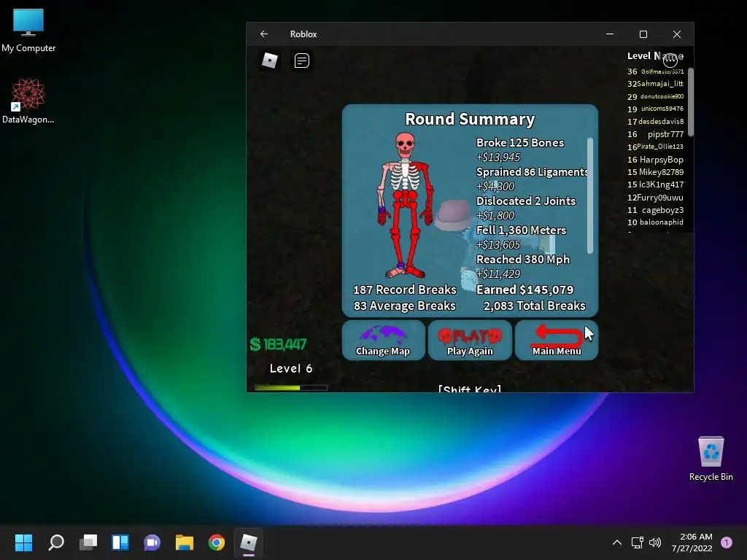Open the Roblox menu logo icon

(x=270, y=61)
